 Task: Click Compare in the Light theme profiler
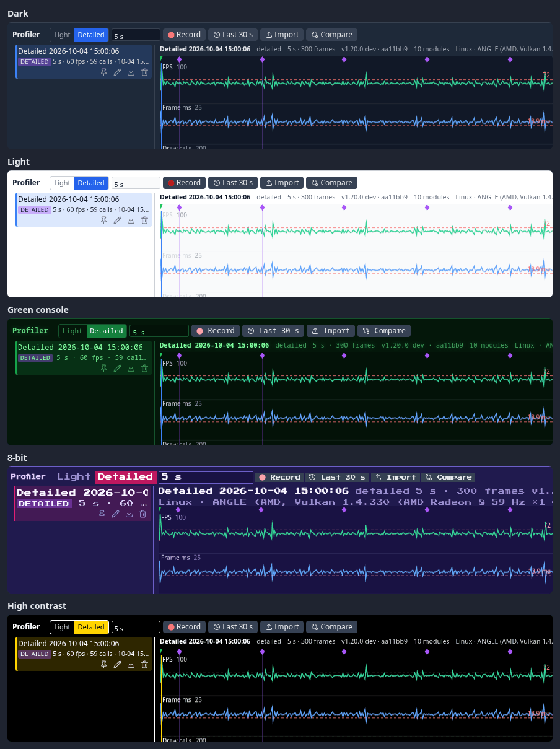tap(331, 183)
